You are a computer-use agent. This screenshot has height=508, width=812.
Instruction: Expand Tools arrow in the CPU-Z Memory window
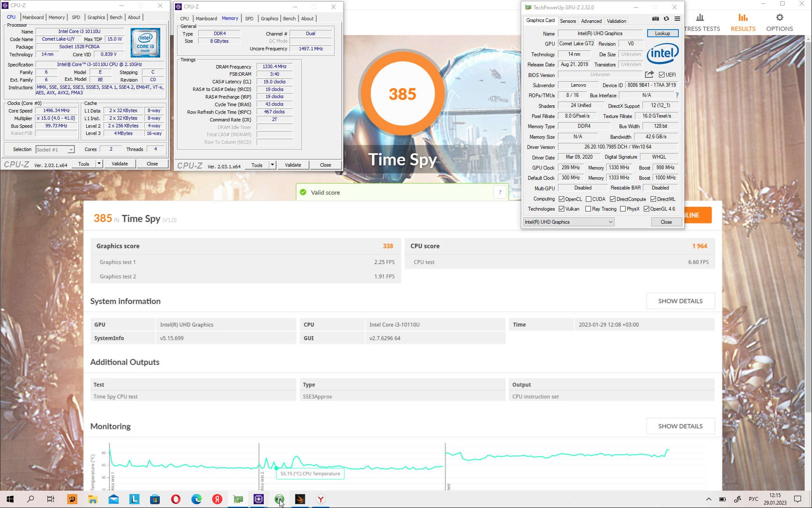(272, 165)
